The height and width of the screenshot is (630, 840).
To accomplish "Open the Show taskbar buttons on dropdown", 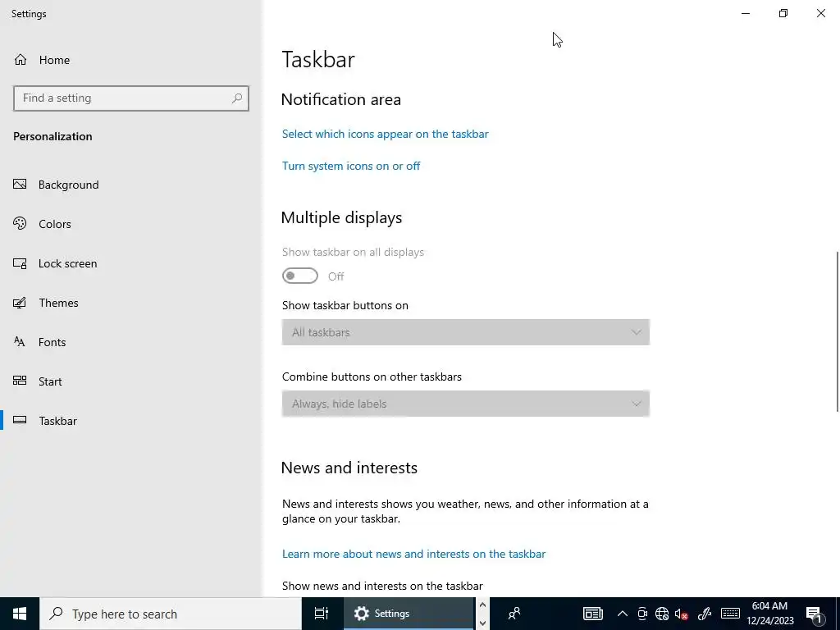I will 466,332.
